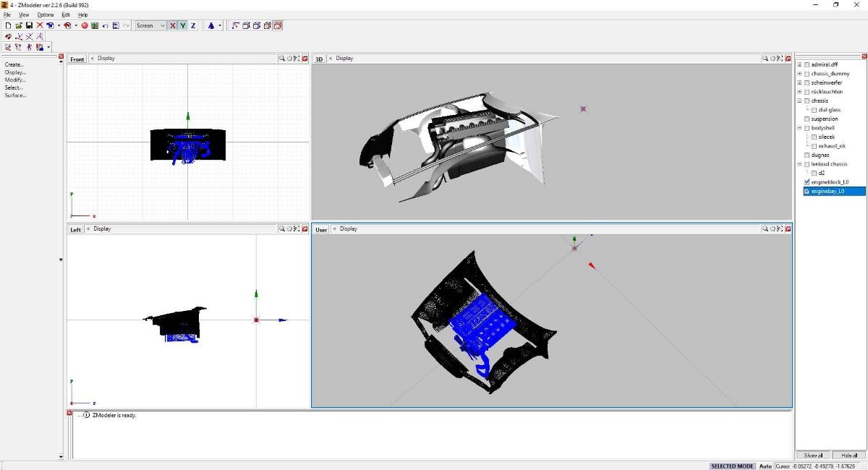Click the red sphere icon in toolbar
The image size is (868, 470).
click(84, 25)
